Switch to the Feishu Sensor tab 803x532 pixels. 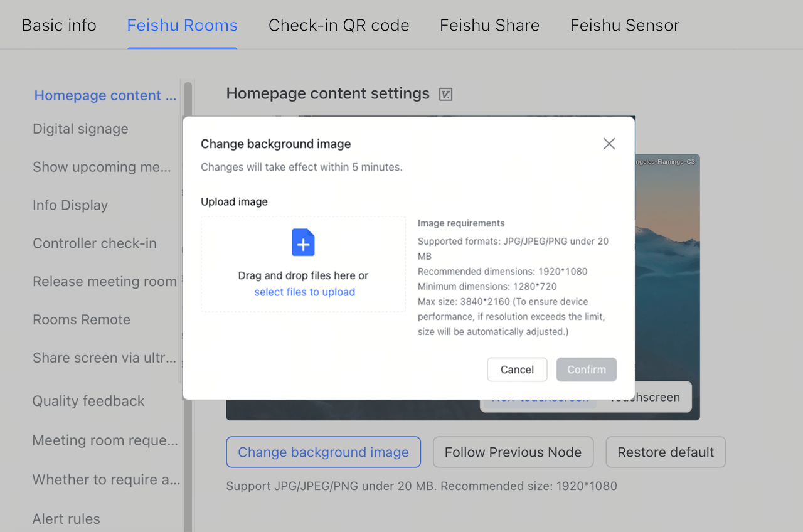(x=624, y=25)
